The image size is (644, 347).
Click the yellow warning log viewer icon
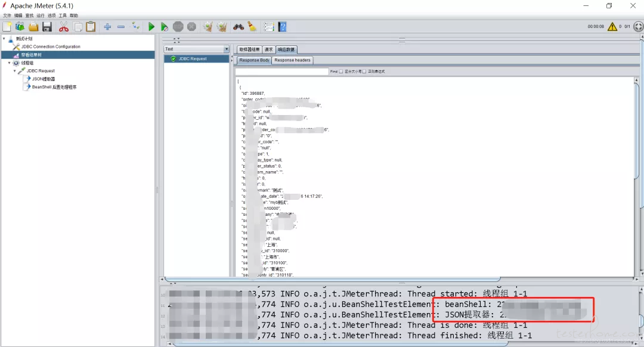pos(612,27)
